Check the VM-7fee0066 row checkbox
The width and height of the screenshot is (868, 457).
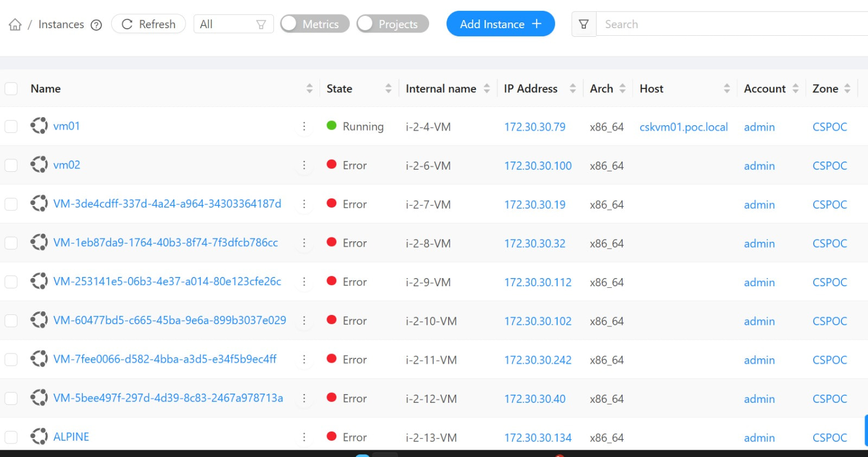coord(11,359)
